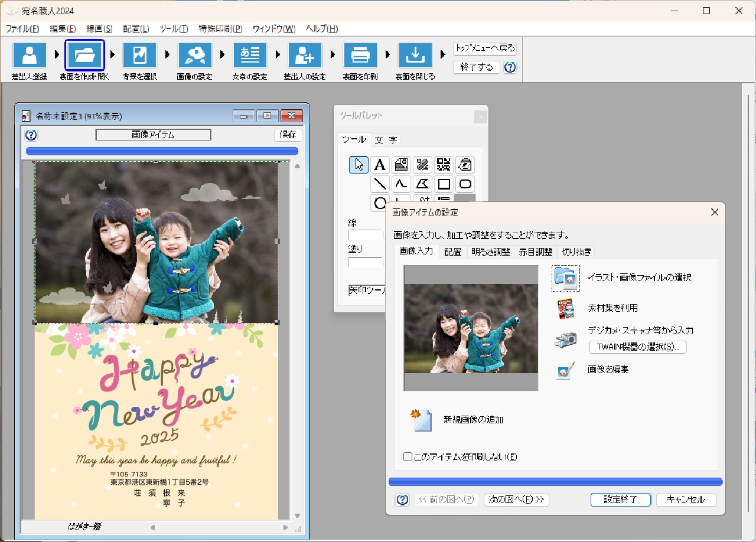The width and height of the screenshot is (756, 542).
Task: Switch to the 配置 tab in the dialog
Action: [x=453, y=252]
